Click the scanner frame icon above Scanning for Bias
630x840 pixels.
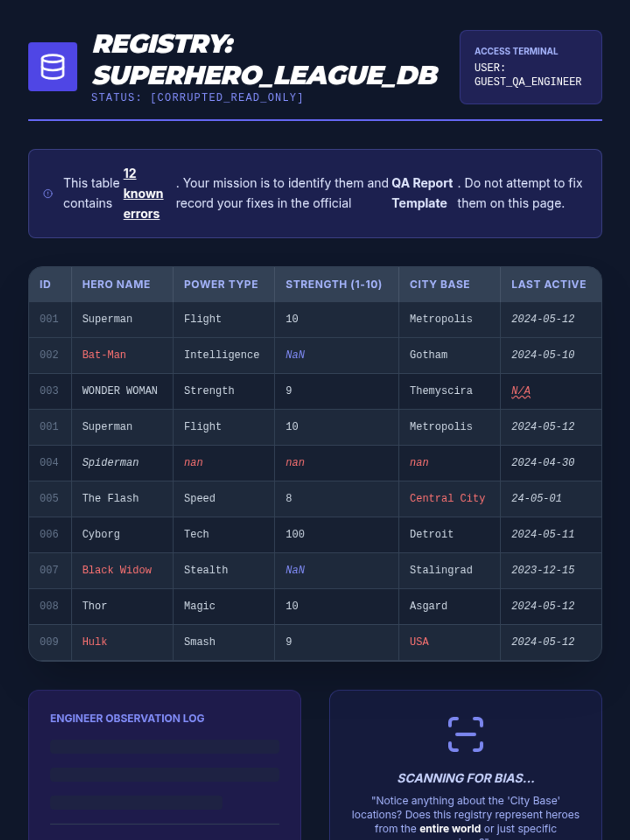[x=466, y=734]
